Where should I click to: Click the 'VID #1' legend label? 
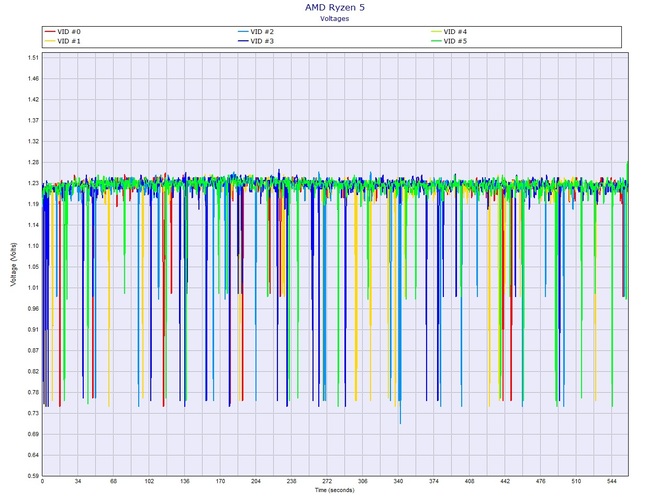tap(69, 41)
